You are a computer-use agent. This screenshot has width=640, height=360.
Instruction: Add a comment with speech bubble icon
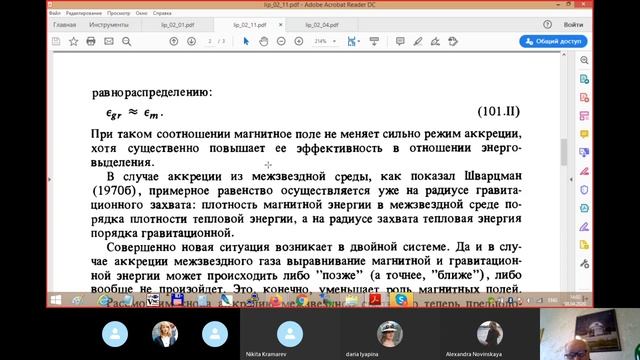tap(400, 41)
